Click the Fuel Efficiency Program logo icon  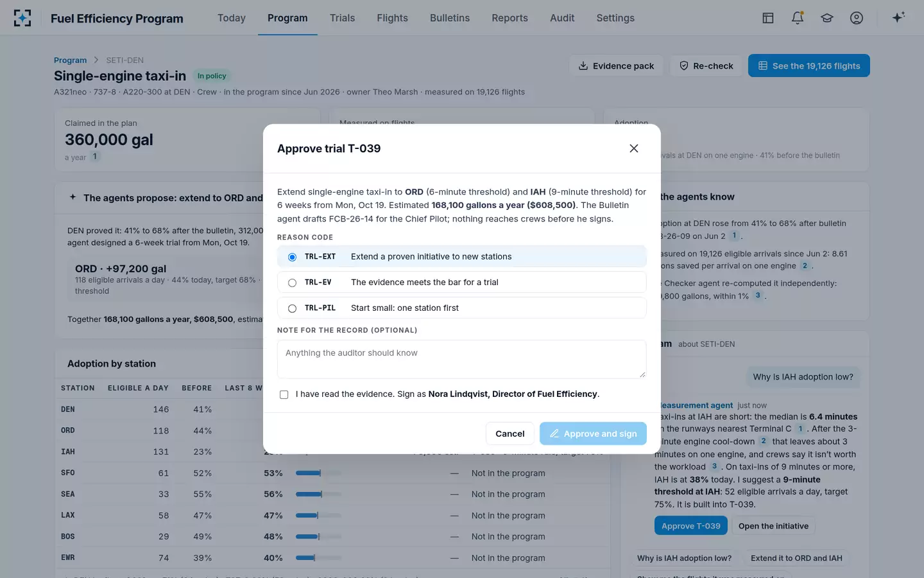pos(22,18)
